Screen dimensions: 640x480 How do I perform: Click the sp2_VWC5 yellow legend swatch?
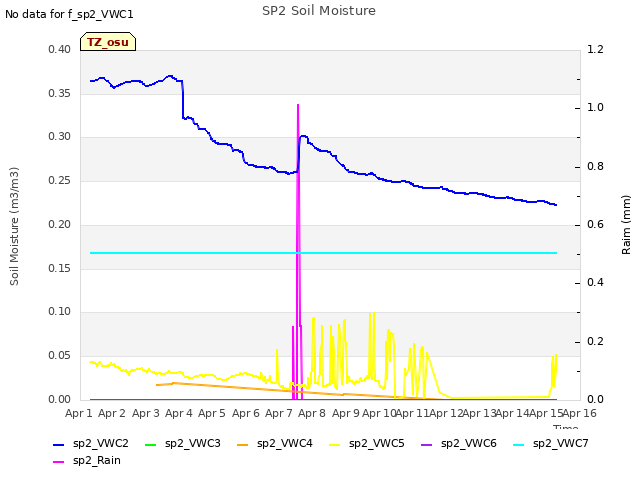click(x=335, y=445)
